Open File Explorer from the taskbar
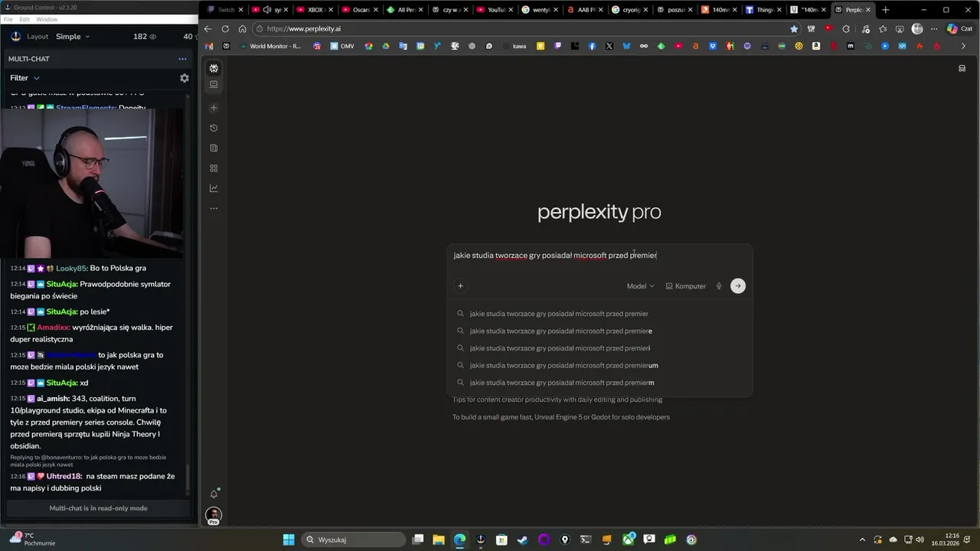 coord(439,540)
